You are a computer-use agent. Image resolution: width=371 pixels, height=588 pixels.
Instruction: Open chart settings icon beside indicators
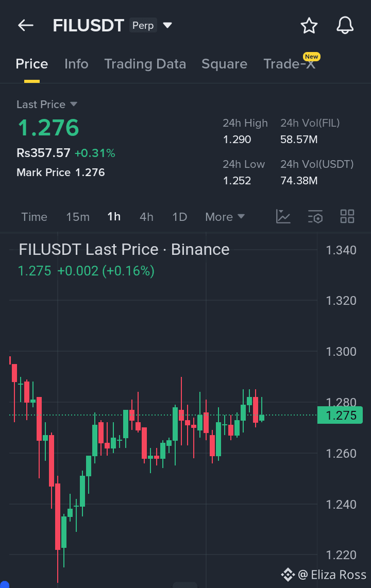(x=315, y=216)
